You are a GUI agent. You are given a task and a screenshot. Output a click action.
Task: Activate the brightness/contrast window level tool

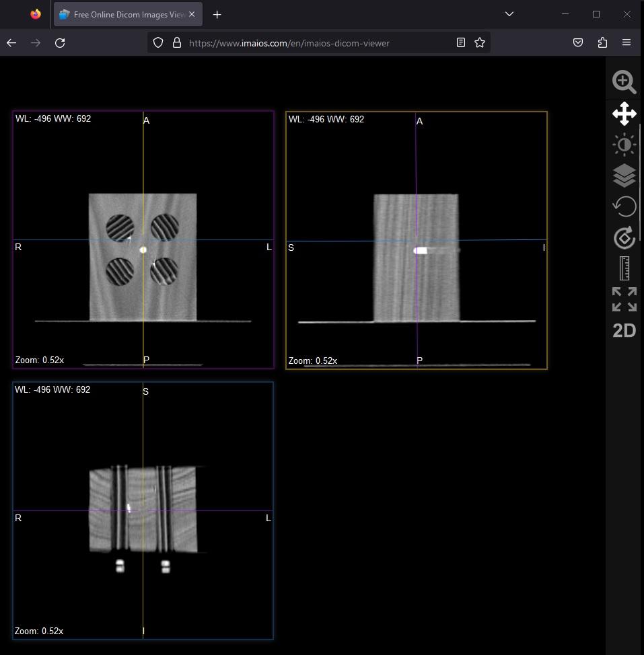(x=624, y=145)
